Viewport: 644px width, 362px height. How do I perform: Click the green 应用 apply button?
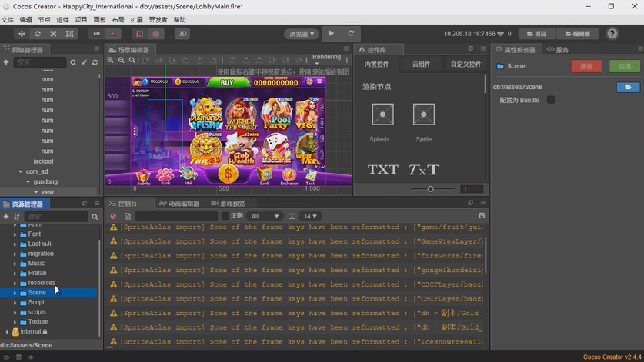pos(624,66)
